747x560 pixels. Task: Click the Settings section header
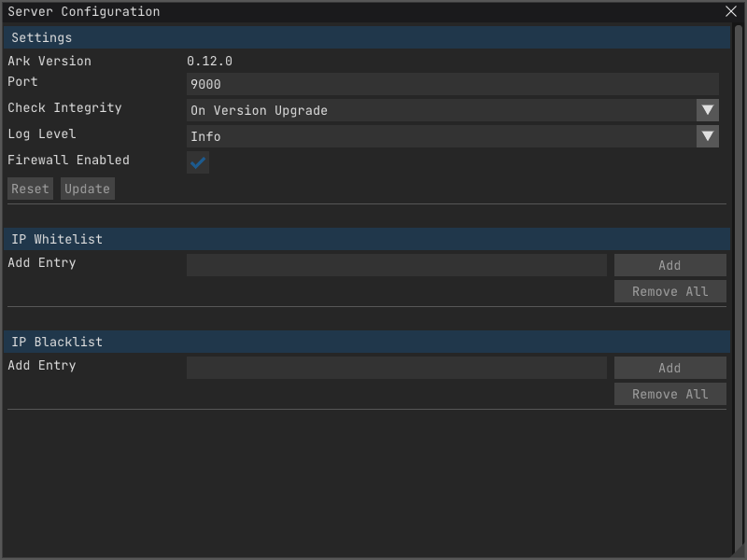point(366,37)
